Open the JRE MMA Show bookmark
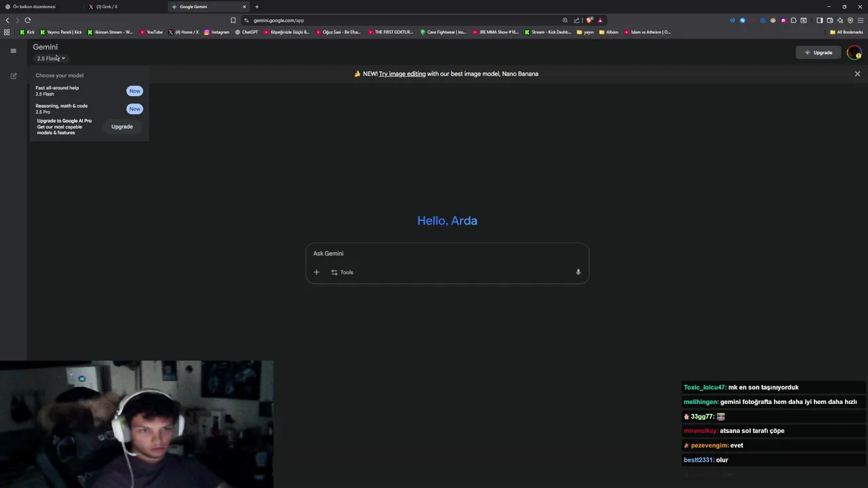 [x=495, y=32]
